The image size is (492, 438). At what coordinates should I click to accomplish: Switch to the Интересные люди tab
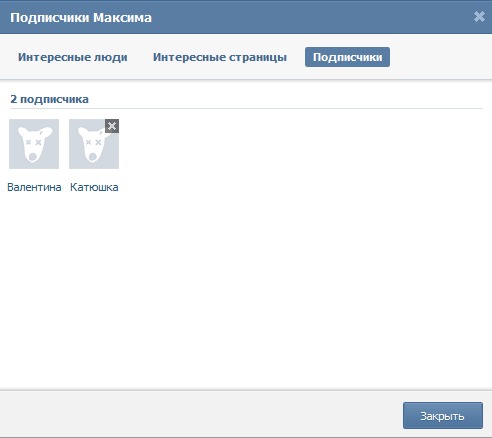[73, 57]
